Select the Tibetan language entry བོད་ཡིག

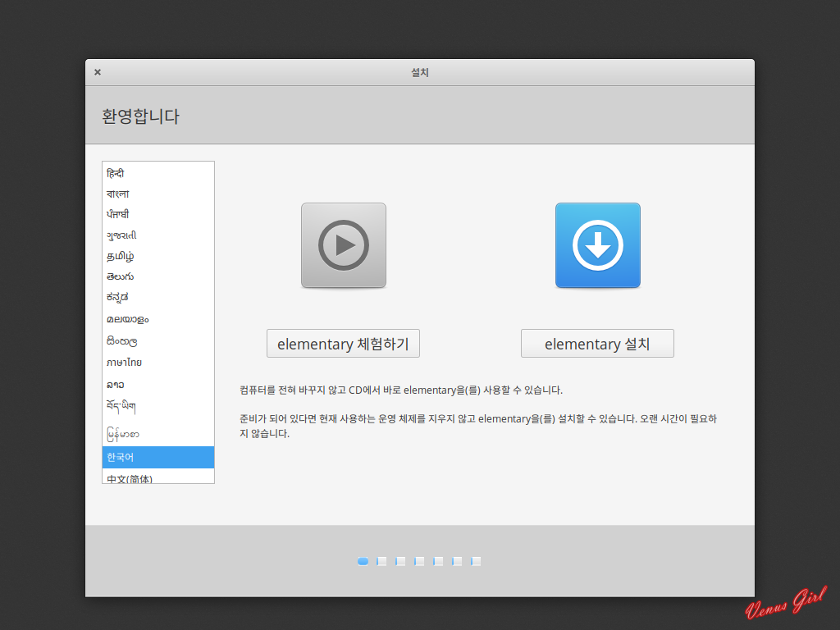[158, 407]
